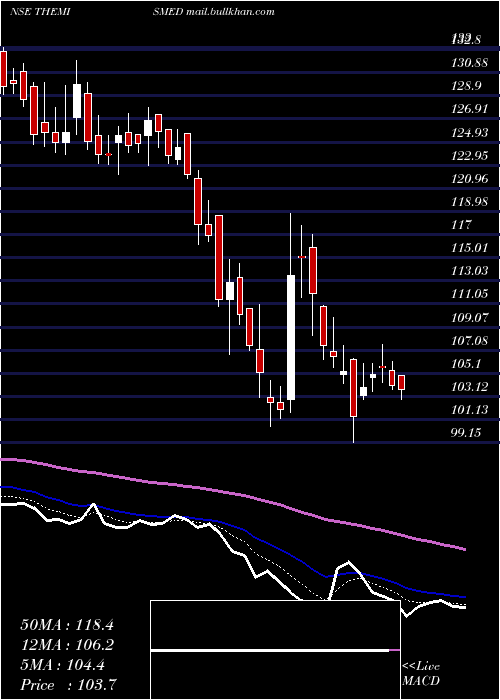Viewport: 500px width, 700px height.
Task: Click the 109.07 price axis label
Action: click(x=469, y=318)
